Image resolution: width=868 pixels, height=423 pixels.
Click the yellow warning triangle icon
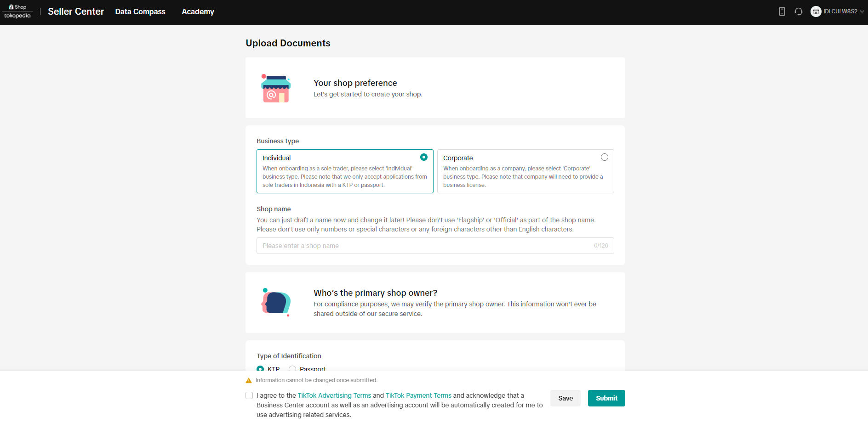[x=249, y=380]
